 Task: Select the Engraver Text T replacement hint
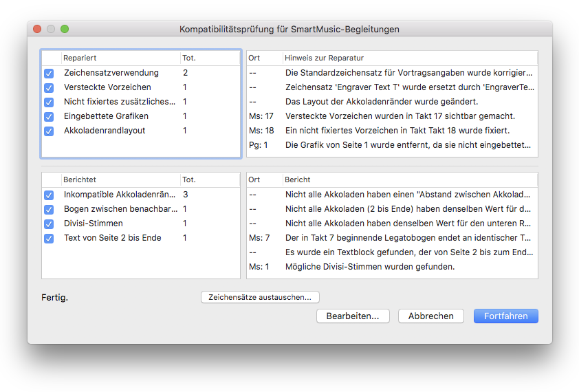(x=410, y=87)
